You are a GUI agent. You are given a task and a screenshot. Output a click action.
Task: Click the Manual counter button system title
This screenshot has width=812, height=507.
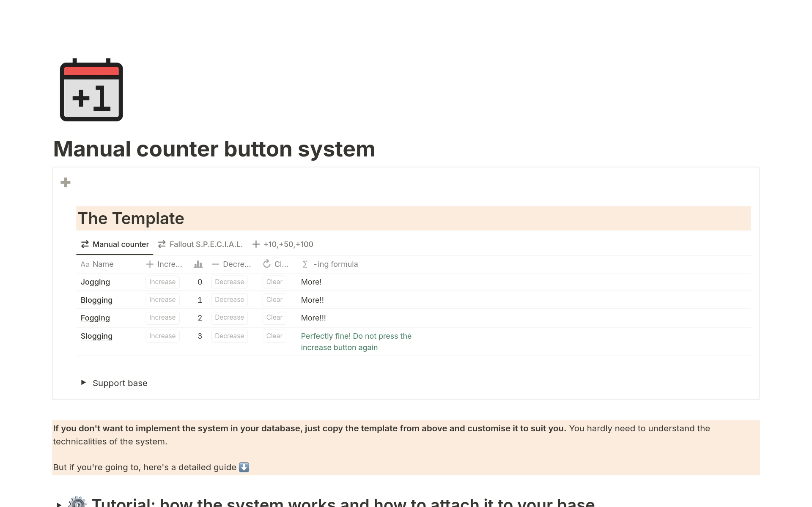[214, 149]
